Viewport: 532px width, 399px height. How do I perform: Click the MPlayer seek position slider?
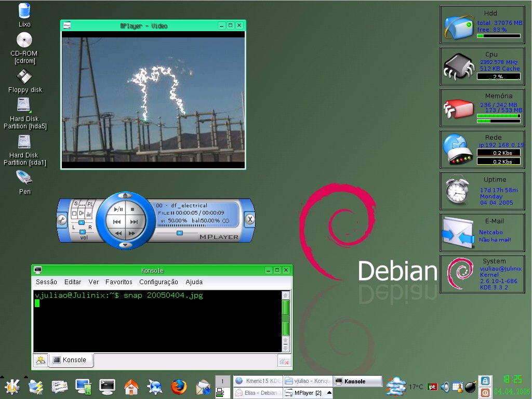pos(180,233)
